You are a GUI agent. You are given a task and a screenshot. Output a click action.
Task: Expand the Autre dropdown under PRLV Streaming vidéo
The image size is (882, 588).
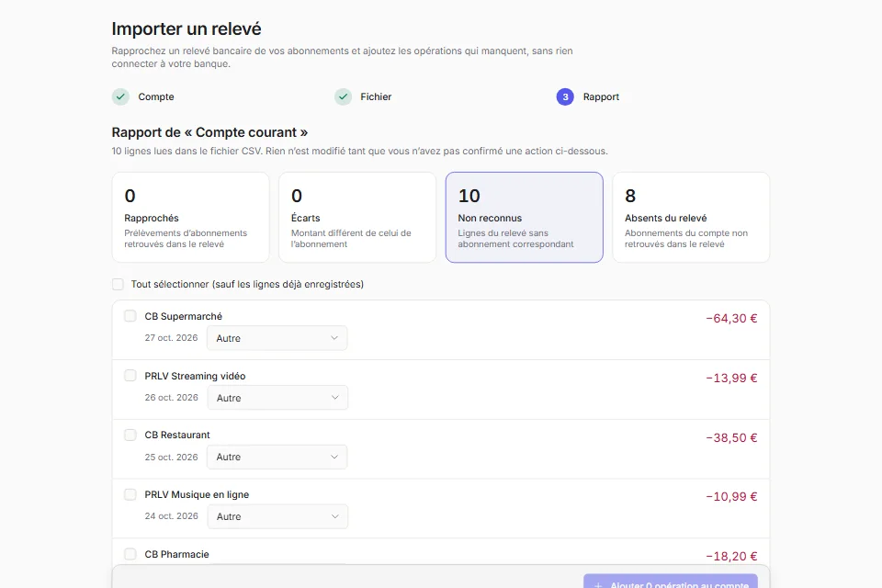(x=277, y=398)
